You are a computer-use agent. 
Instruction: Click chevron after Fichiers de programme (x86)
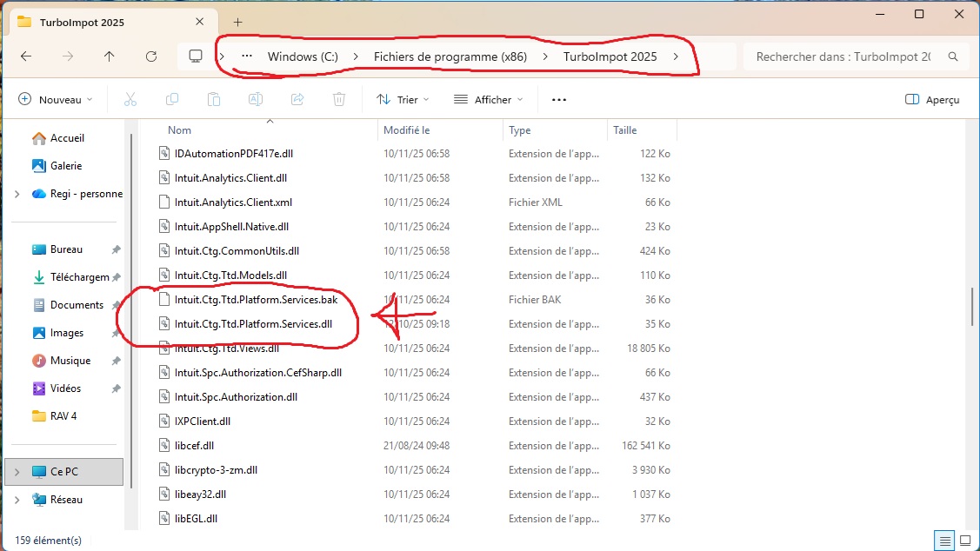point(545,56)
